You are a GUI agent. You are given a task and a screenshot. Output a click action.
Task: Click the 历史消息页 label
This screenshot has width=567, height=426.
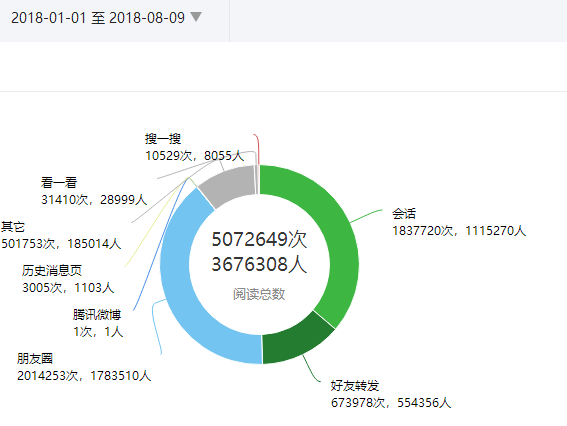pos(52,270)
